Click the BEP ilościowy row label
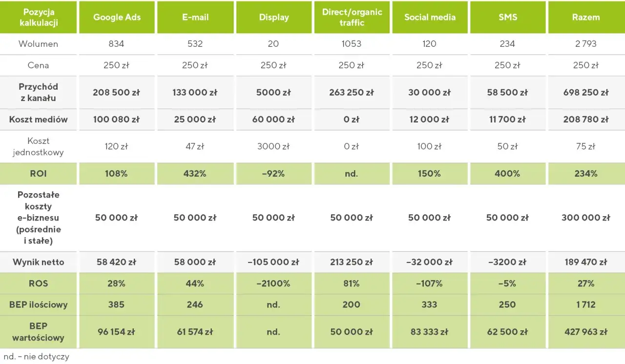Viewport: 625px width, 364px height. pyautogui.click(x=38, y=305)
